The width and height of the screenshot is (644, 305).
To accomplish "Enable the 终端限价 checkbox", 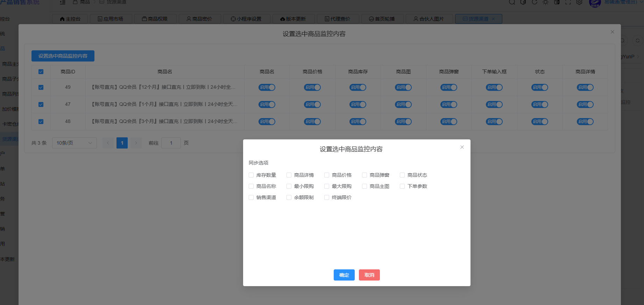I will click(327, 197).
